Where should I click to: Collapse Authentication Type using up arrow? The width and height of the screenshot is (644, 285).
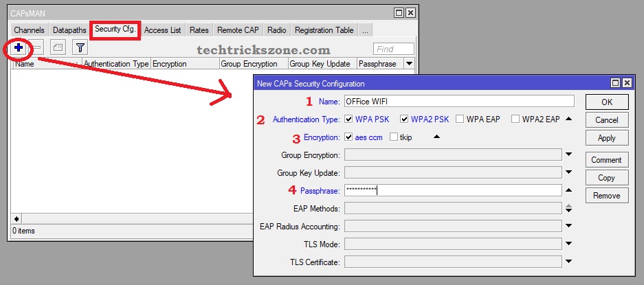(x=568, y=119)
